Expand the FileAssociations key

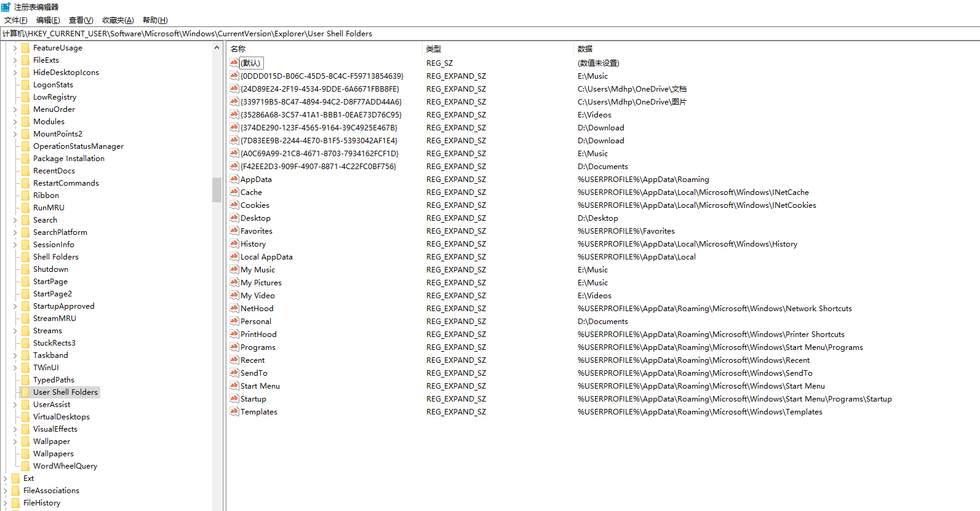(5, 490)
